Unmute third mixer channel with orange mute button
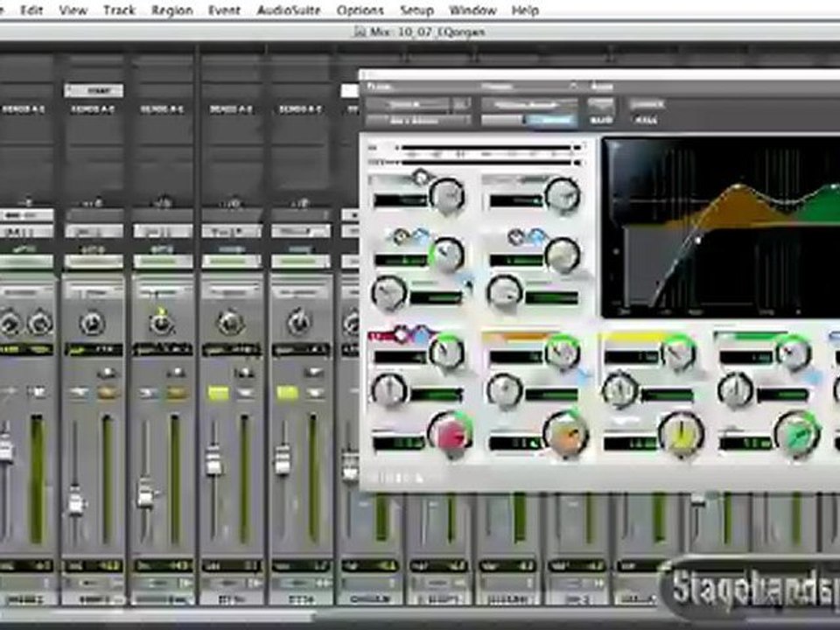Image resolution: width=840 pixels, height=630 pixels. click(177, 393)
